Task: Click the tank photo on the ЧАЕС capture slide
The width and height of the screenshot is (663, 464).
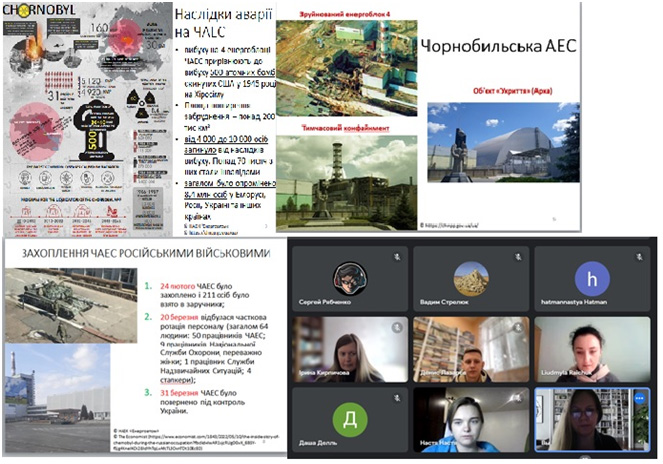Action: click(x=71, y=305)
